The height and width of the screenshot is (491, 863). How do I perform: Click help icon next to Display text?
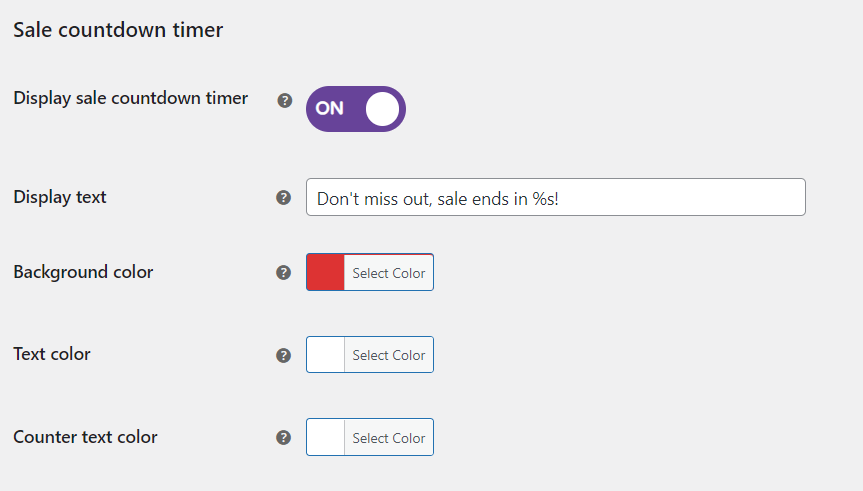click(284, 198)
